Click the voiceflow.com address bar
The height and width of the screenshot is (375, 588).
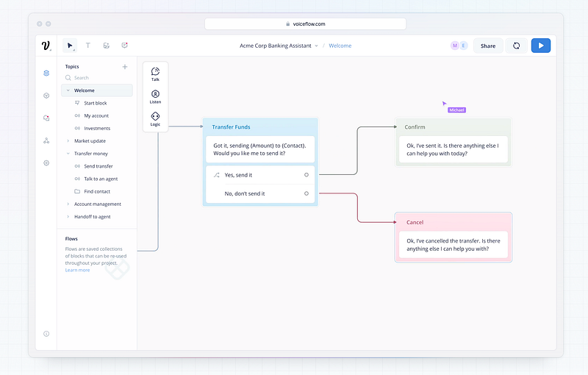tap(305, 24)
